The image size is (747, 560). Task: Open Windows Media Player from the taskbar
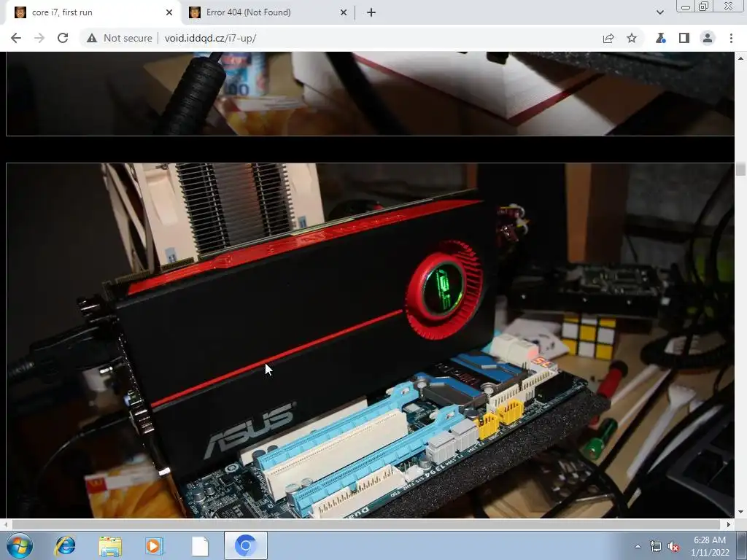point(154,545)
